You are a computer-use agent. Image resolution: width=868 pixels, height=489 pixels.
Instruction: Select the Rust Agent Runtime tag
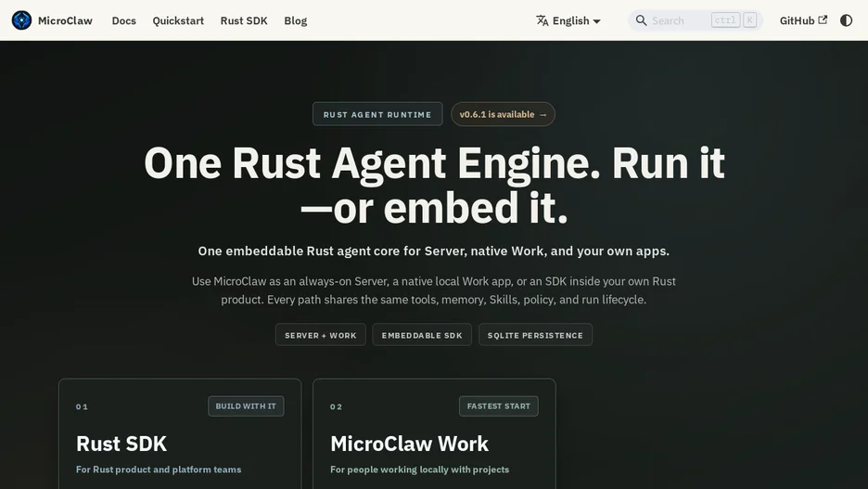(377, 114)
